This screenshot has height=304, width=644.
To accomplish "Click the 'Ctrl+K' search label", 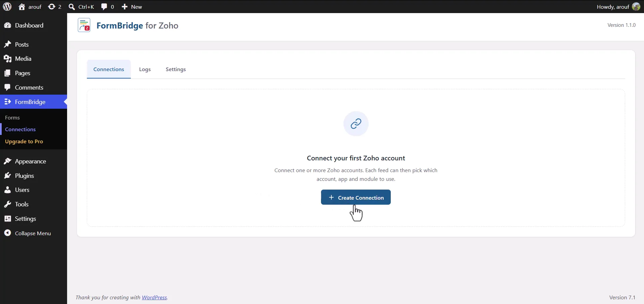I will [x=86, y=7].
